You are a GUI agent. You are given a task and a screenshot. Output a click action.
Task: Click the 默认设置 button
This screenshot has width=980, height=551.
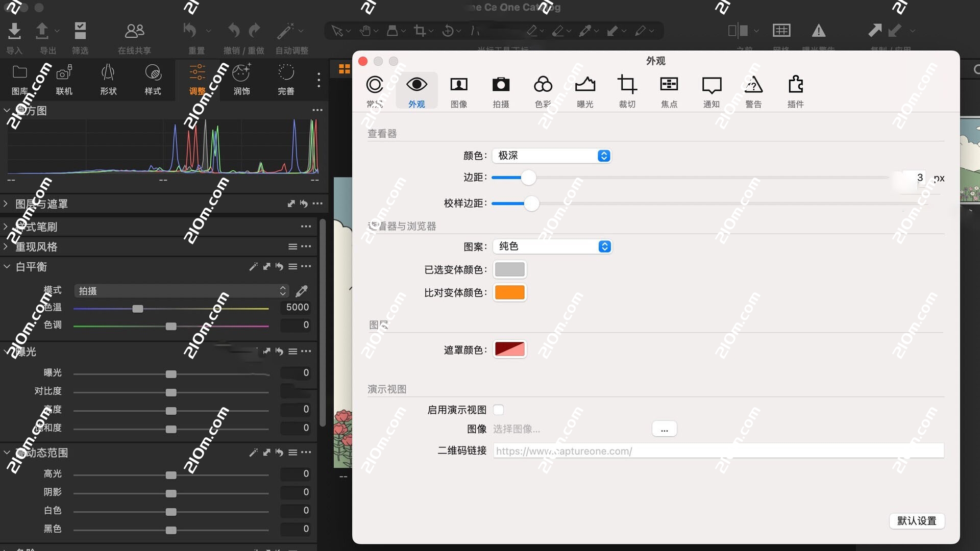pos(917,521)
